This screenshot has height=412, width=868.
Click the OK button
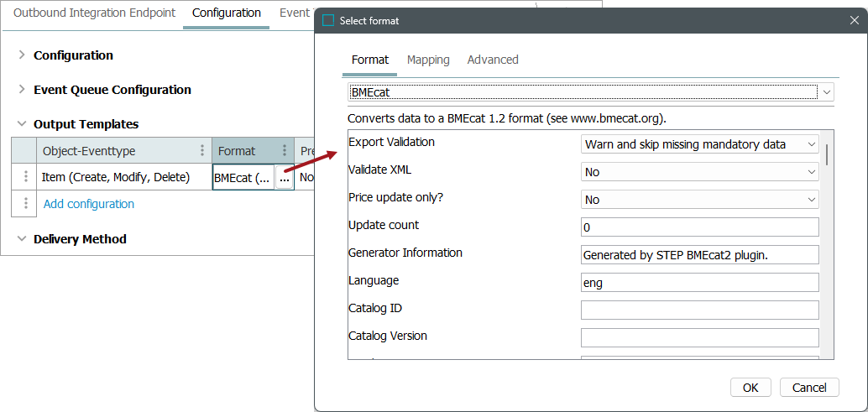pyautogui.click(x=750, y=388)
